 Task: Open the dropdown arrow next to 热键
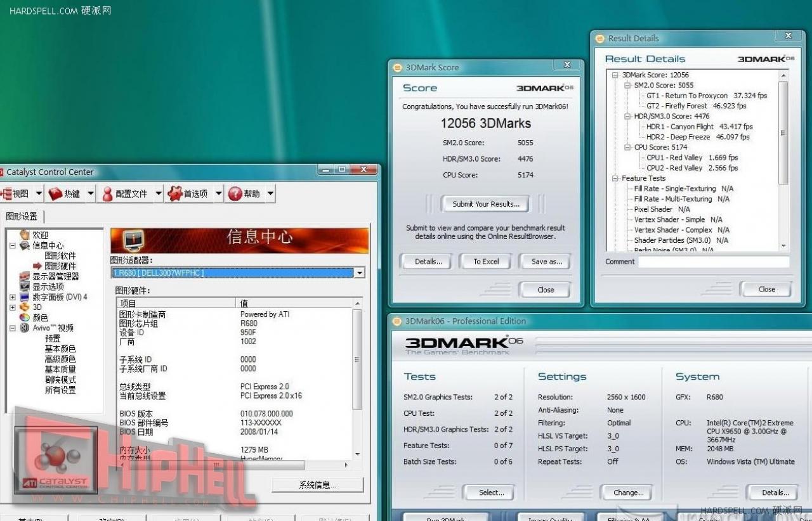coord(91,194)
